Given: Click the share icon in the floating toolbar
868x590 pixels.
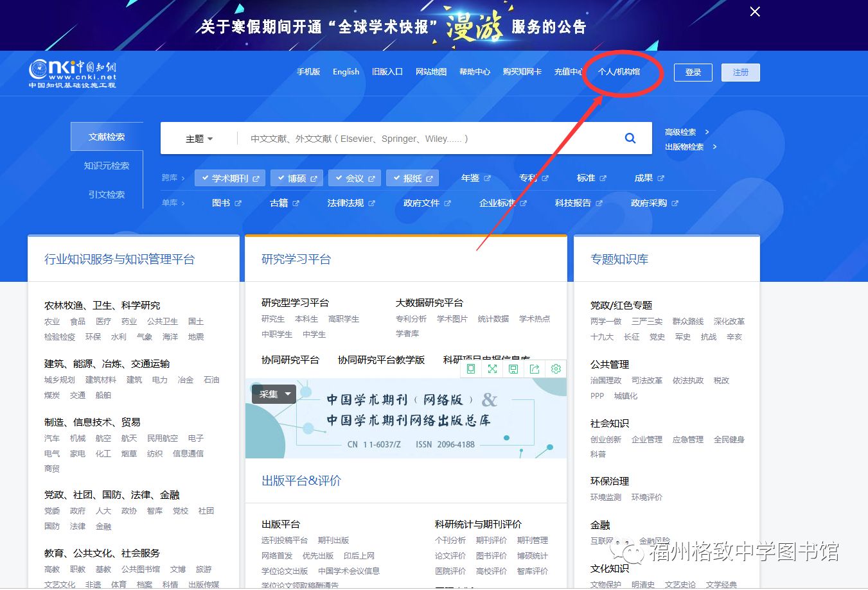Looking at the screenshot, I should click(x=535, y=369).
